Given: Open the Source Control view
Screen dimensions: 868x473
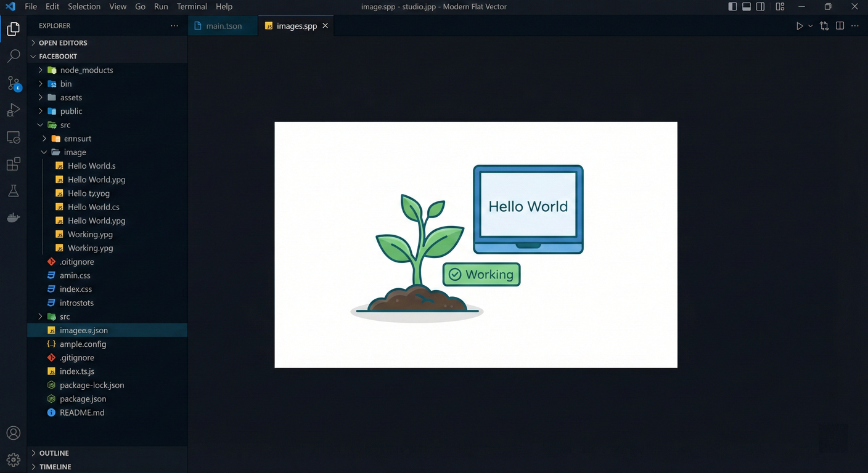Looking at the screenshot, I should (x=14, y=83).
